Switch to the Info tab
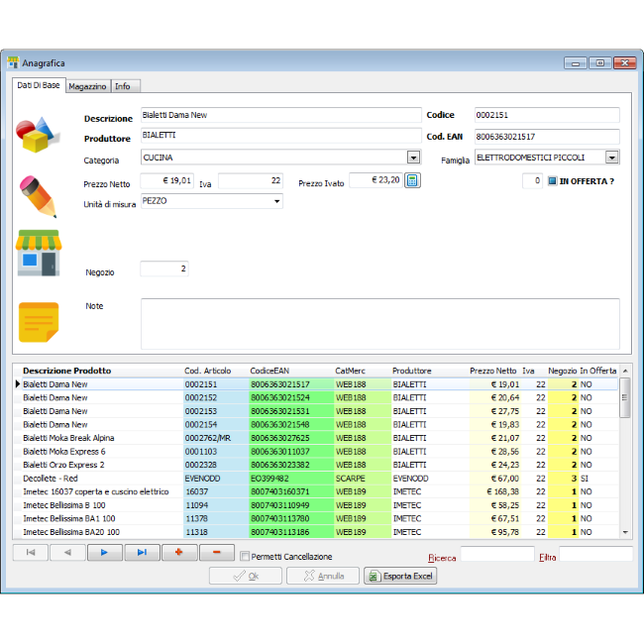 123,86
